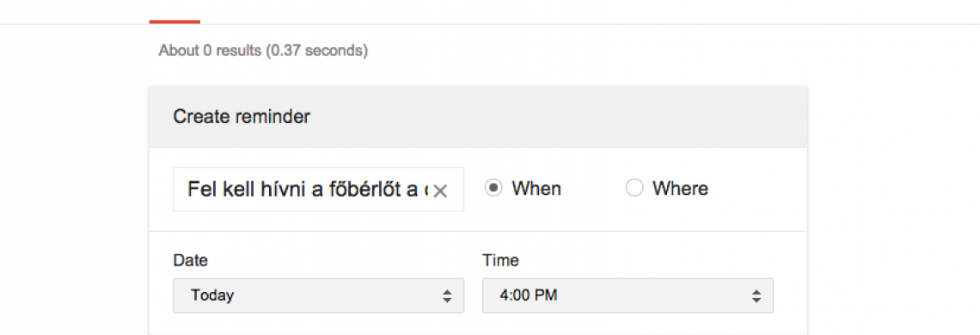
Task: Click the "Today" value text
Action: coord(212,295)
